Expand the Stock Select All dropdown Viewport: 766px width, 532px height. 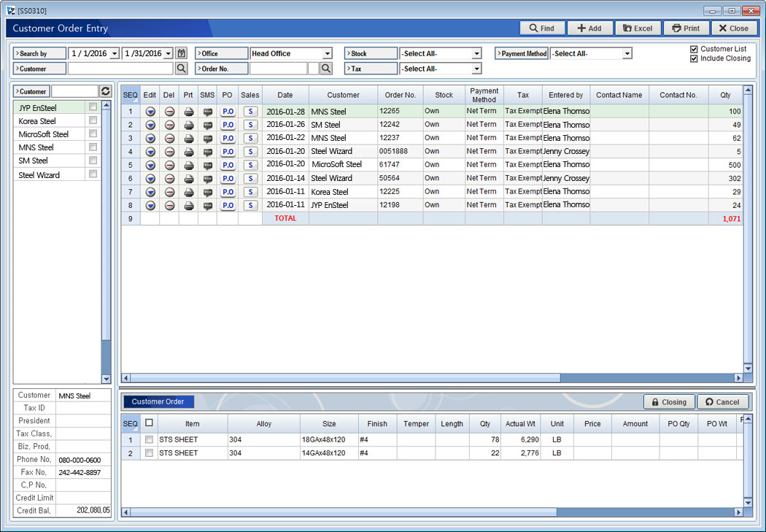point(477,53)
